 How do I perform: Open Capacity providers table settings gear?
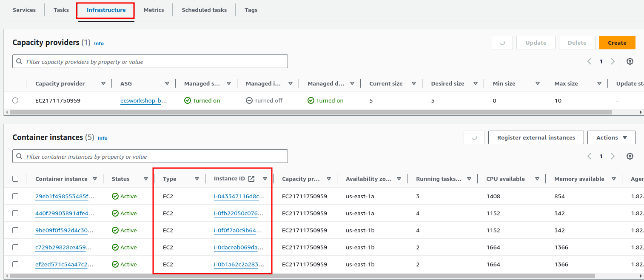click(x=630, y=61)
